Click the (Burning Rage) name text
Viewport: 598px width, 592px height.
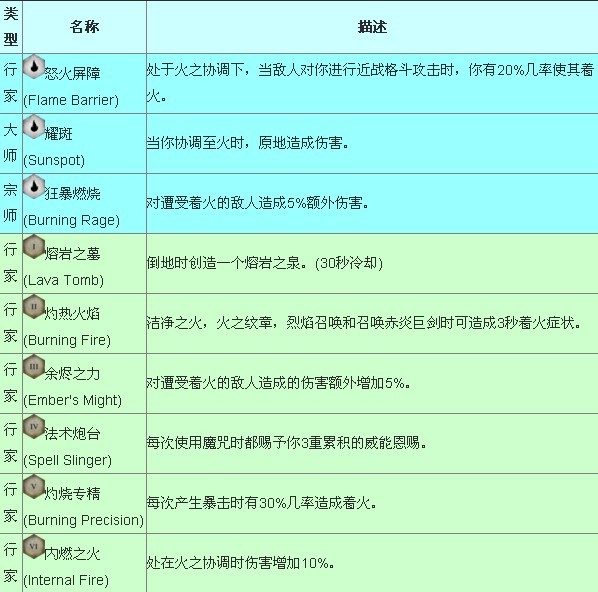tap(71, 220)
